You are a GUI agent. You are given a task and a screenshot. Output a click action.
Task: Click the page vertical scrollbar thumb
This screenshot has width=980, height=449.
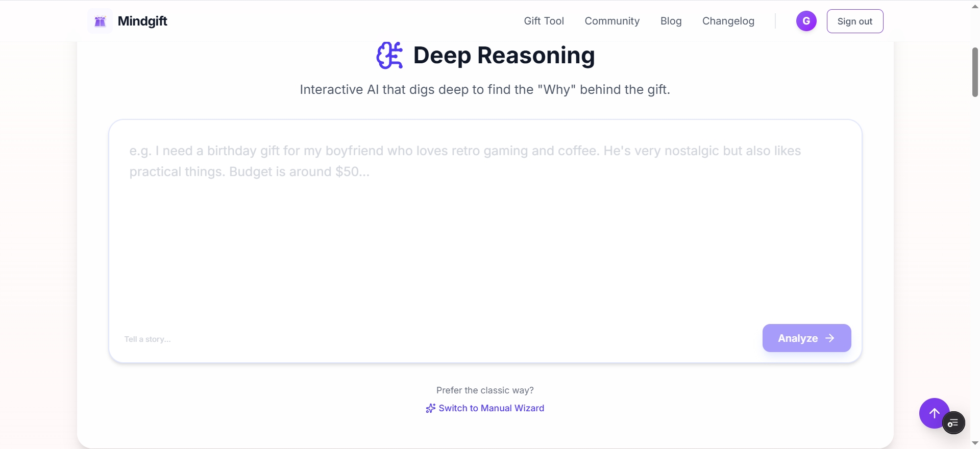[x=975, y=72]
